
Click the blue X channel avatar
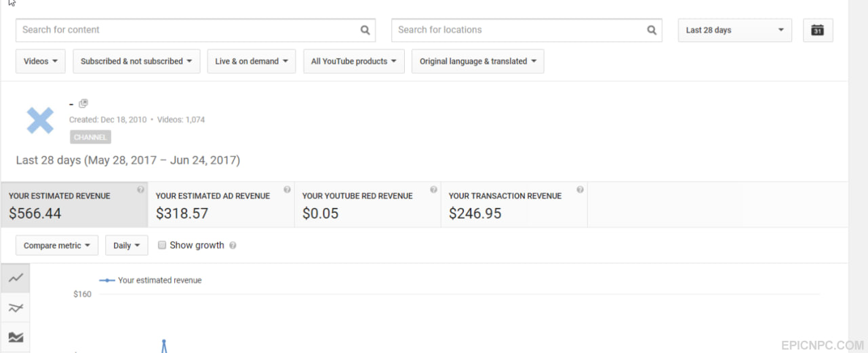40,121
